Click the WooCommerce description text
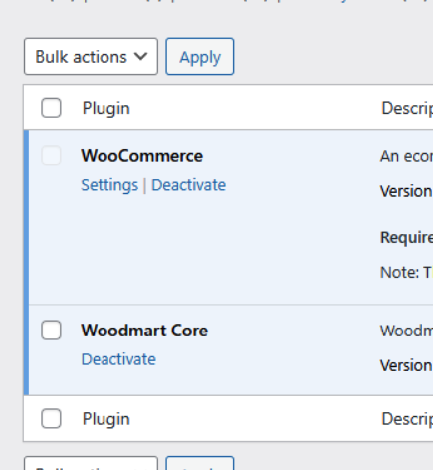The image size is (433, 470). click(x=406, y=156)
